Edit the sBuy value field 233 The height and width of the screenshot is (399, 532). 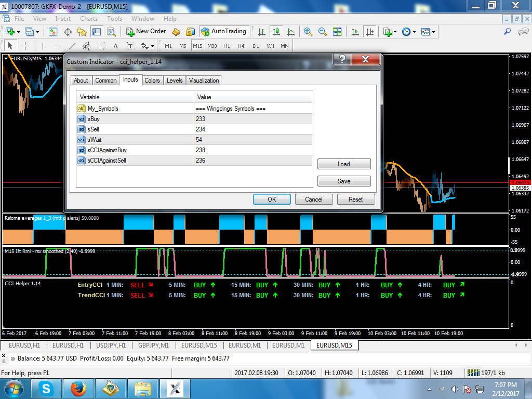pyautogui.click(x=253, y=119)
